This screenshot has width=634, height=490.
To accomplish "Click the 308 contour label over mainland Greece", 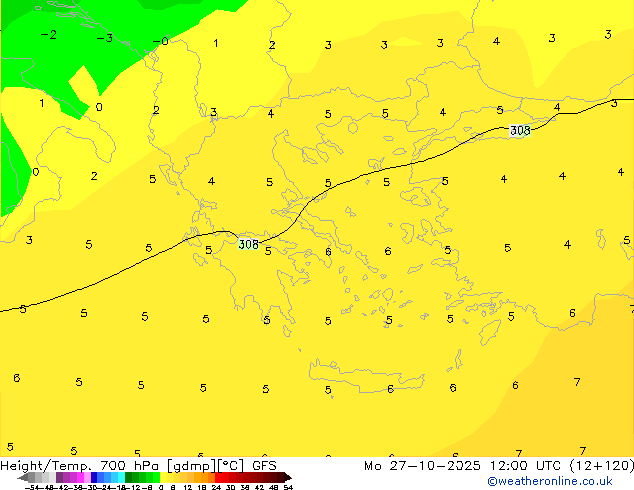I will coord(248,244).
